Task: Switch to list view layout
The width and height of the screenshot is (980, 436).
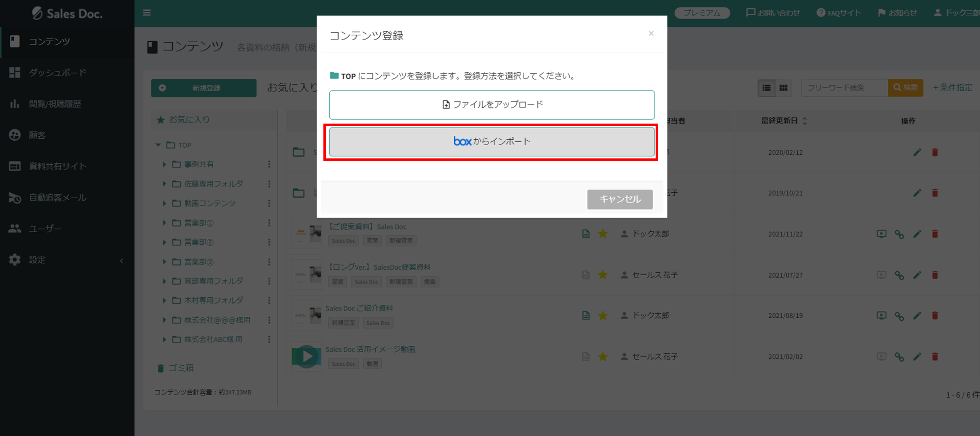Action: (766, 88)
